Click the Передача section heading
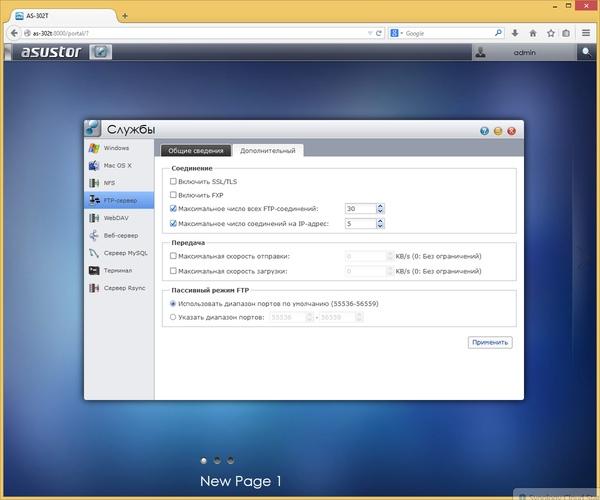 point(188,243)
